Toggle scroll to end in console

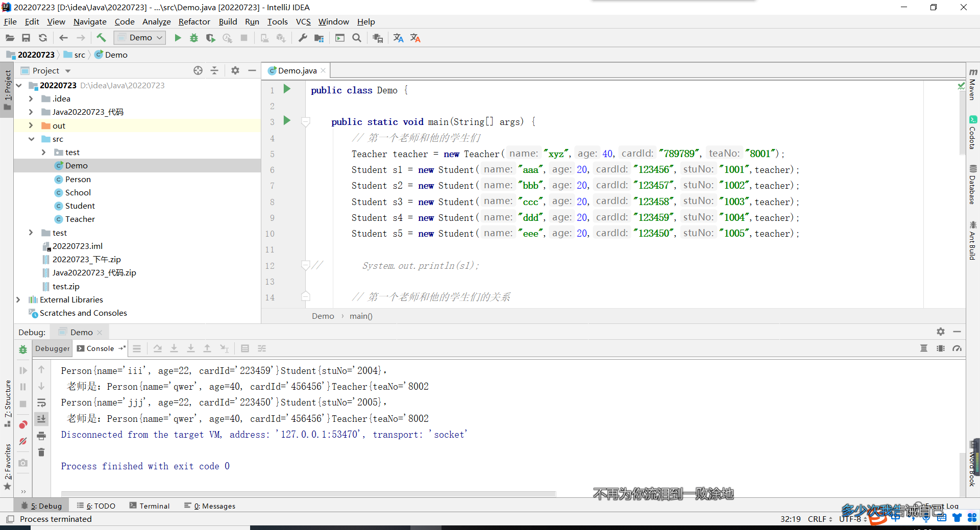point(41,419)
